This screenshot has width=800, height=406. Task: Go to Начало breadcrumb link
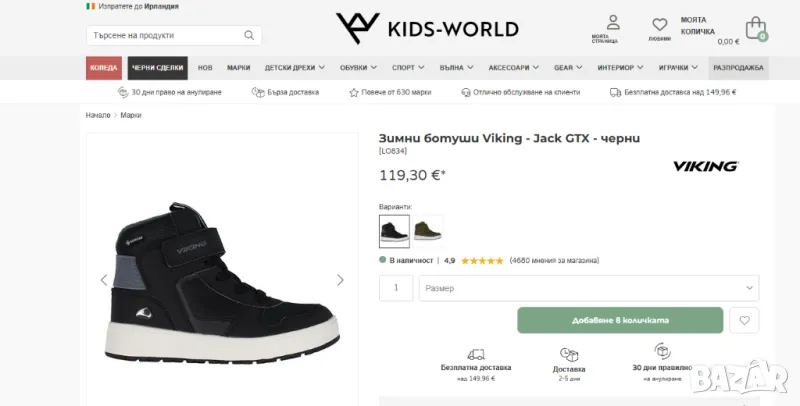(98, 115)
